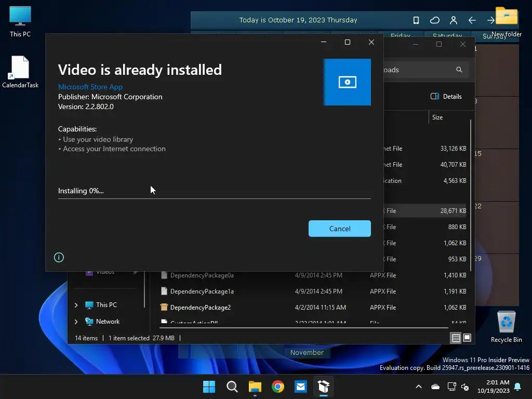This screenshot has height=399, width=532.
Task: Click DependencyPackage2 box file icon
Action: 164,308
